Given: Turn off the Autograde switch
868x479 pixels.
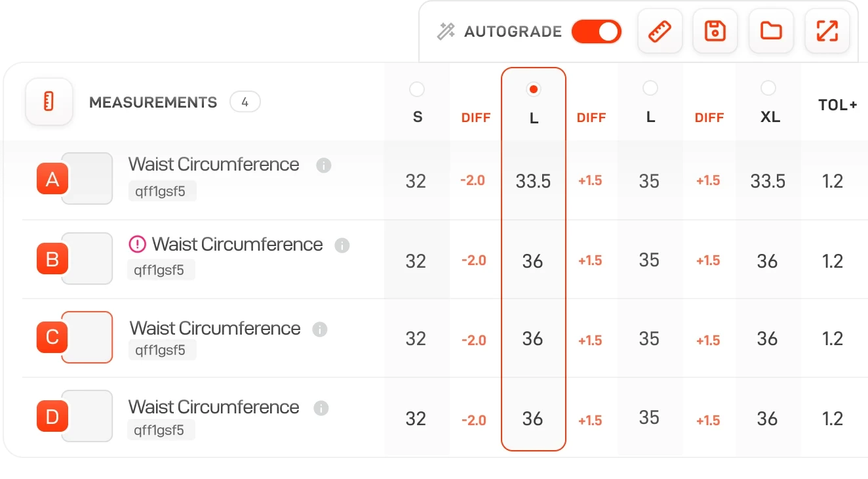Looking at the screenshot, I should click(596, 31).
